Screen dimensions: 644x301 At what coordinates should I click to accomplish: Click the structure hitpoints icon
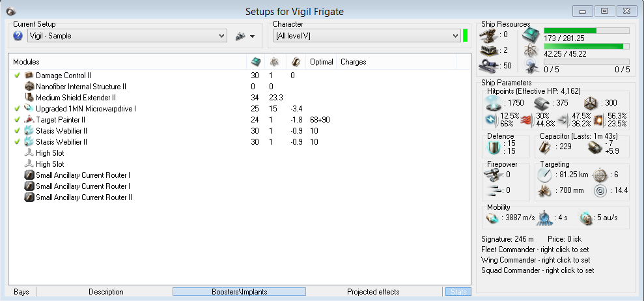[x=591, y=103]
